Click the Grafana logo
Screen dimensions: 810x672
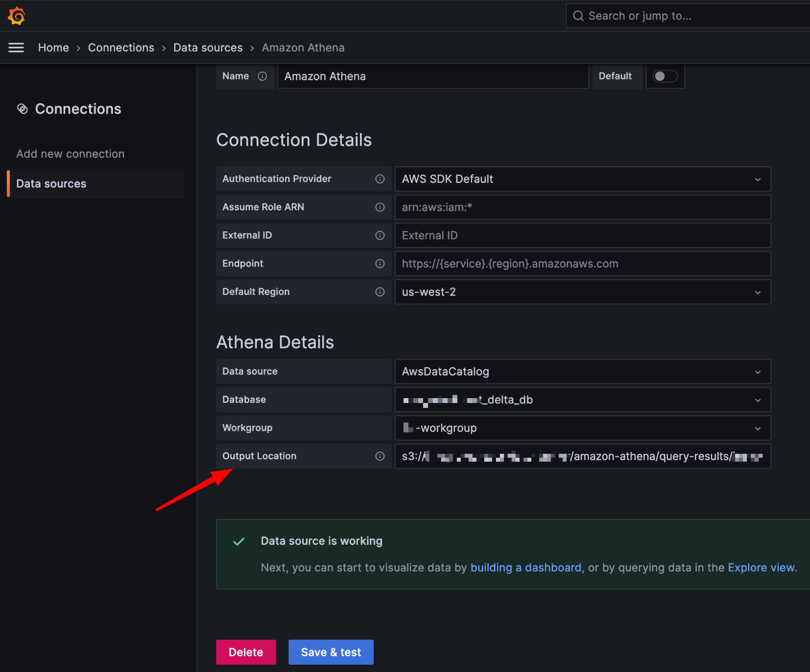(16, 15)
